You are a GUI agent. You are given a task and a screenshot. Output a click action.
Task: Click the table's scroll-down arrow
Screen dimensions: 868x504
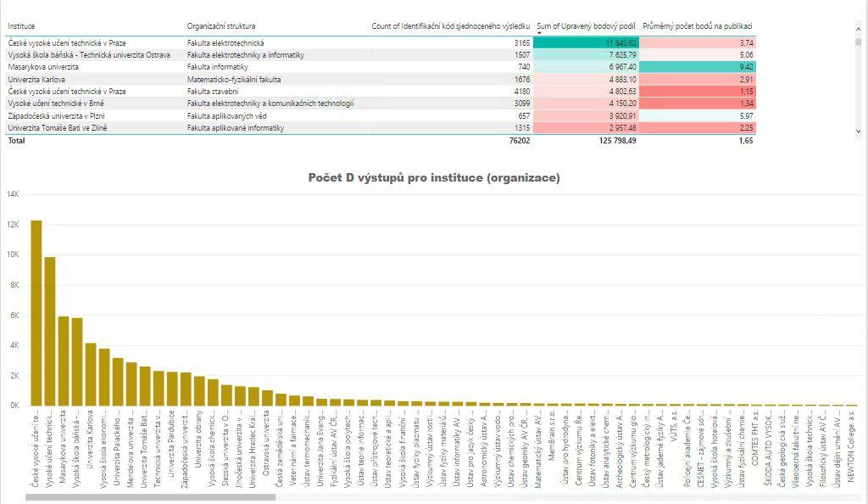coord(858,132)
